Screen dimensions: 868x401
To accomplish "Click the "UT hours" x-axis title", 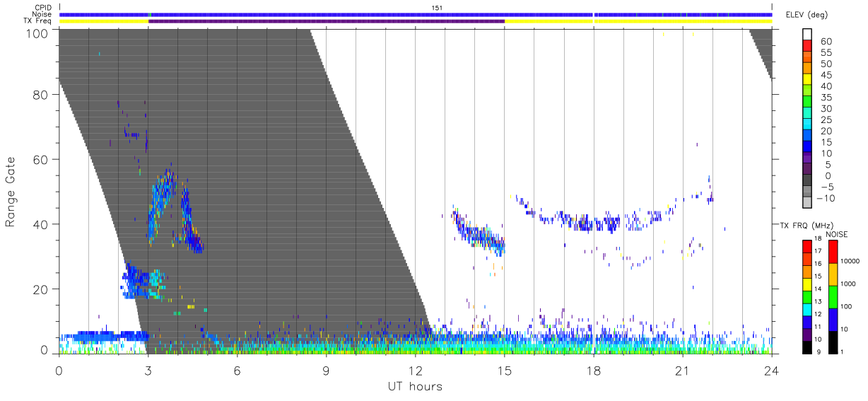I will 415,387.
